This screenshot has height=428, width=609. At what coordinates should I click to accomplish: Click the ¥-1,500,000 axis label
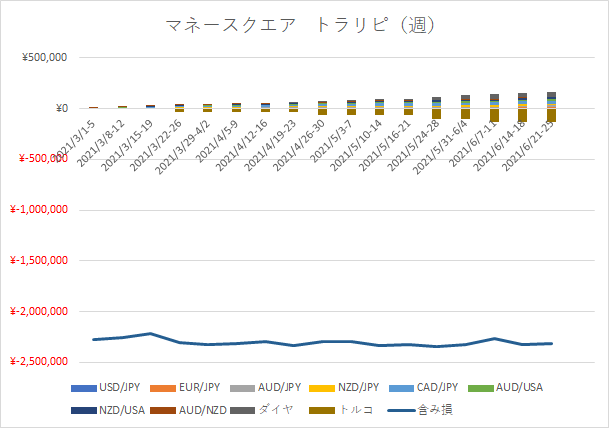(39, 260)
